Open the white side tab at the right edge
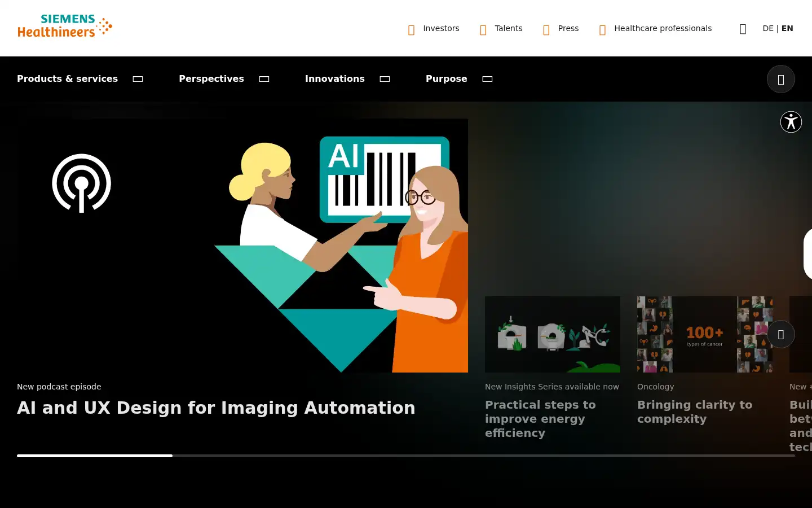 [x=807, y=254]
